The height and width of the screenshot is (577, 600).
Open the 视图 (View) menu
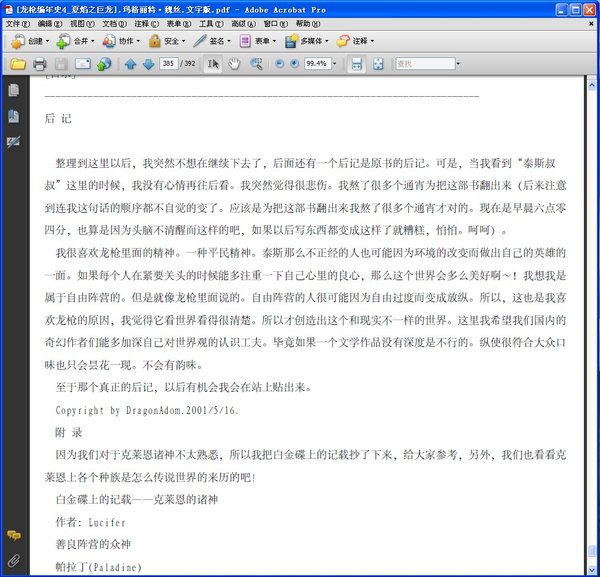coord(82,24)
